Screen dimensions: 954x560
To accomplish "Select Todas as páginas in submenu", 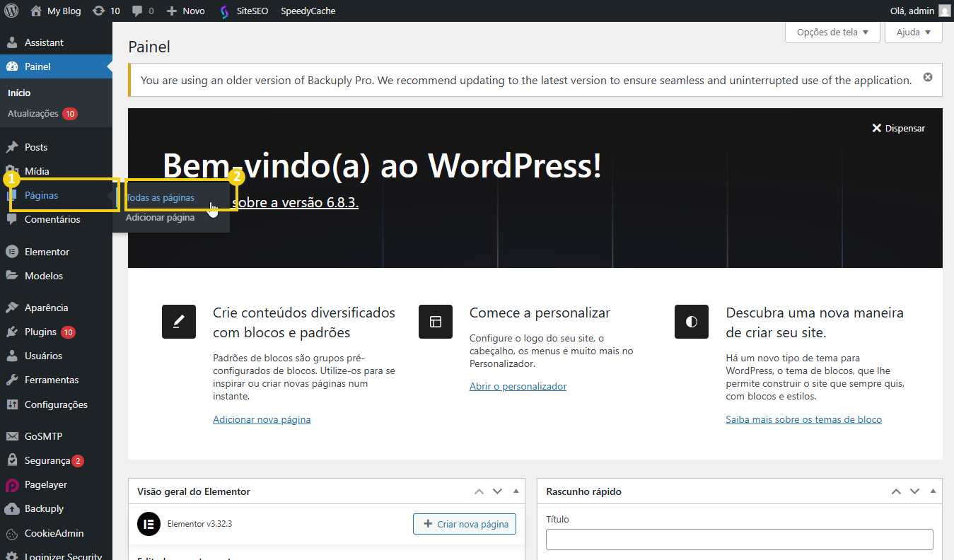I will point(161,197).
